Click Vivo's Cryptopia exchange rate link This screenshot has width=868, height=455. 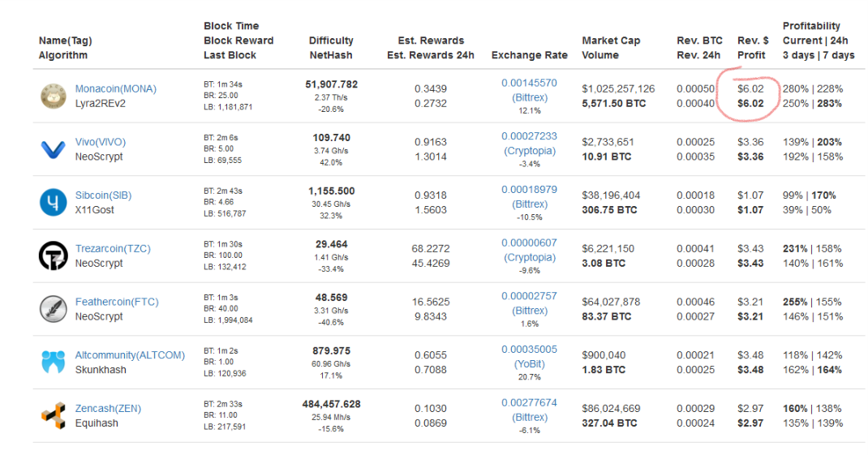[529, 151]
